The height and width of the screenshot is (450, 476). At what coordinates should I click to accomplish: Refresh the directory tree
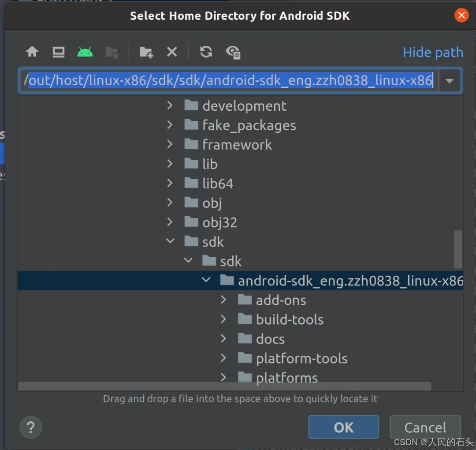205,52
